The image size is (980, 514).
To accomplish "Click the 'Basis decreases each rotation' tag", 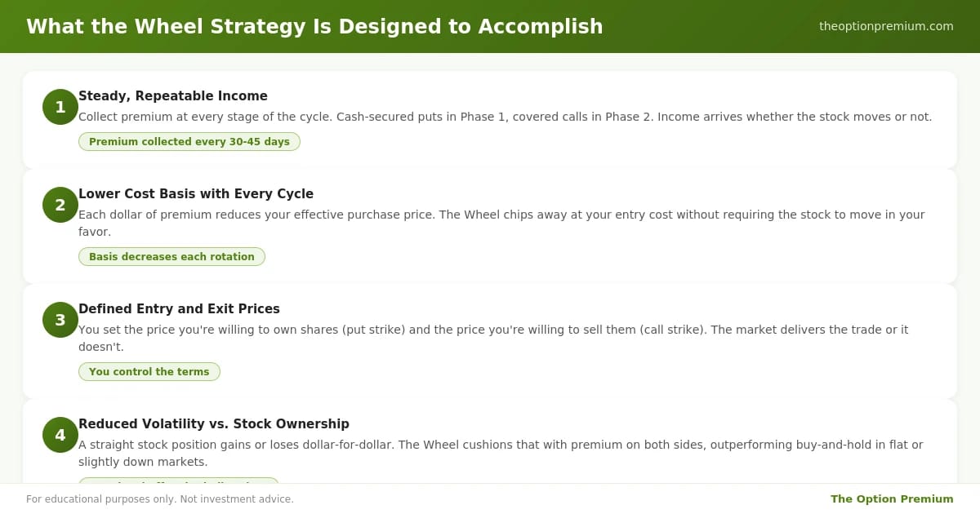I will tap(171, 257).
